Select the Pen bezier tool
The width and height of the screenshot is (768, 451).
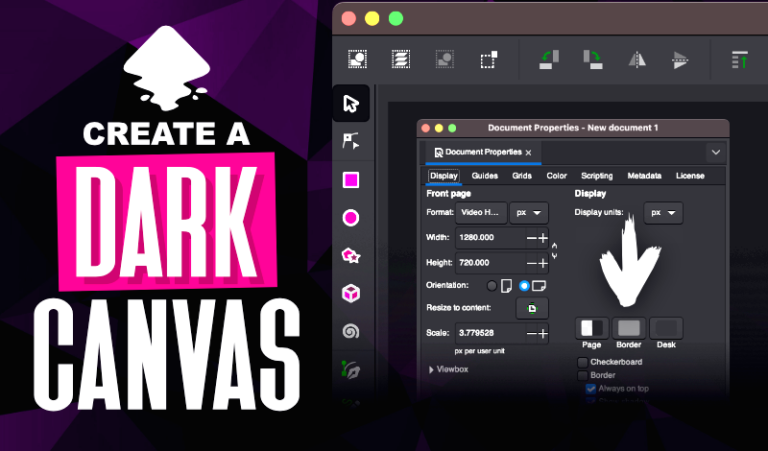point(351,370)
